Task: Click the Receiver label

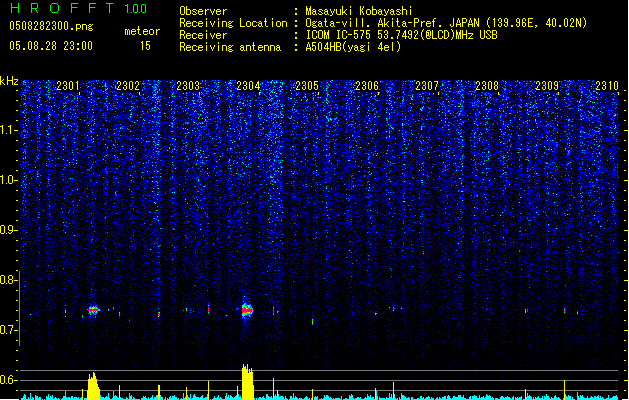Action: pos(203,35)
